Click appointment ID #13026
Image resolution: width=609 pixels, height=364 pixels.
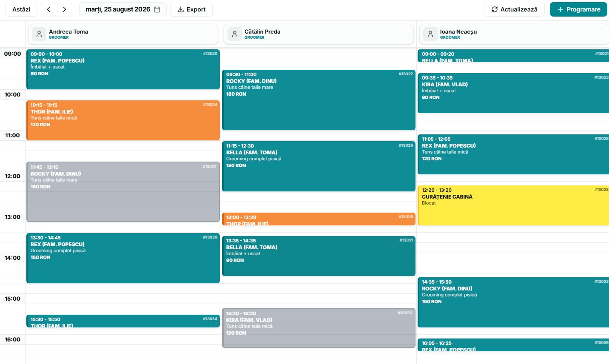[x=406, y=145]
